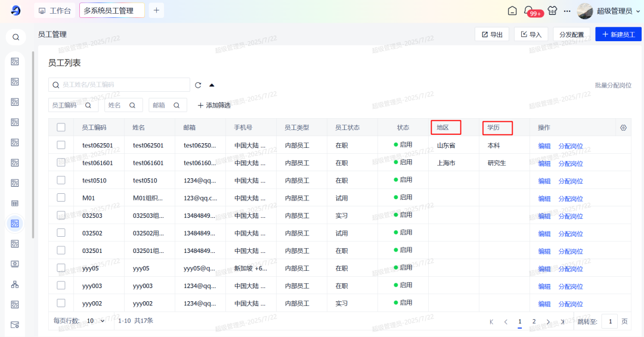The width and height of the screenshot is (644, 337).
Task: Select the 多系统员工管理 tab
Action: [x=112, y=11]
